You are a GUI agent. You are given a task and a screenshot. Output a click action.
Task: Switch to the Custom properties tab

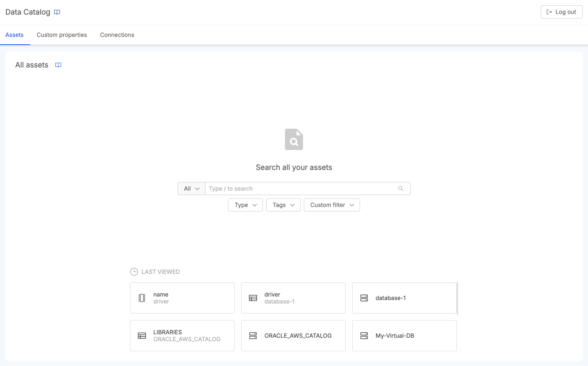pos(62,35)
